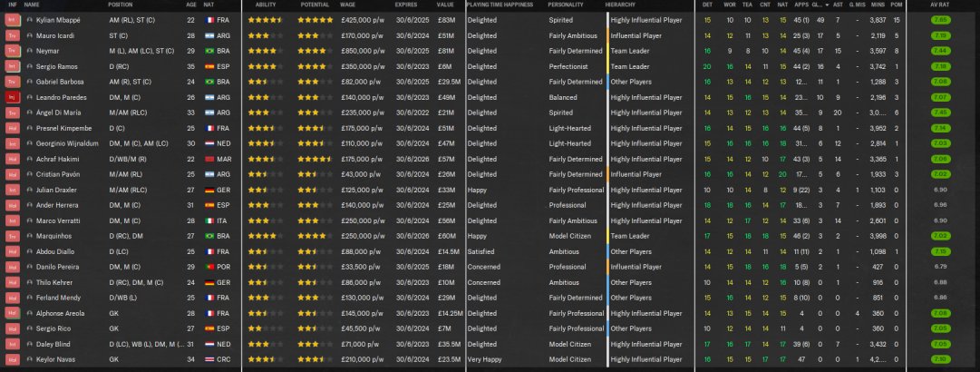This screenshot has height=372, width=980.
Task: Click Neymar's wage £850,000 p/w
Action: pyautogui.click(x=363, y=51)
